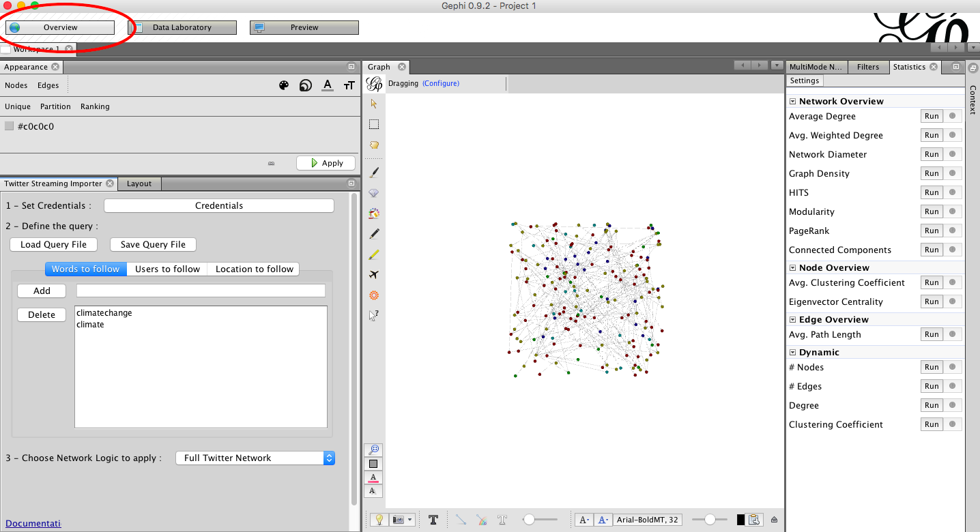The width and height of the screenshot is (980, 532).
Task: Click Load Query File
Action: (54, 245)
